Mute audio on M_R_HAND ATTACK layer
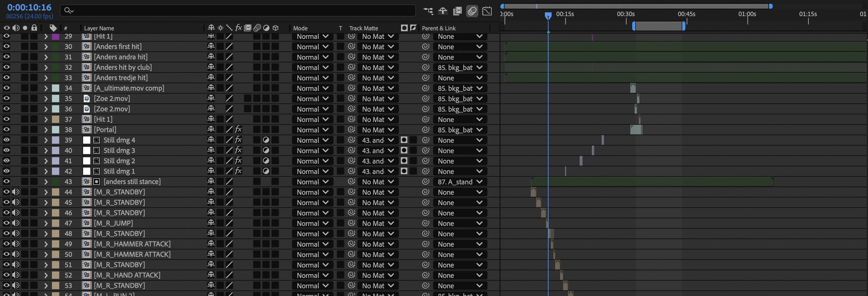Viewport: 868px width, 296px height. coord(16,275)
